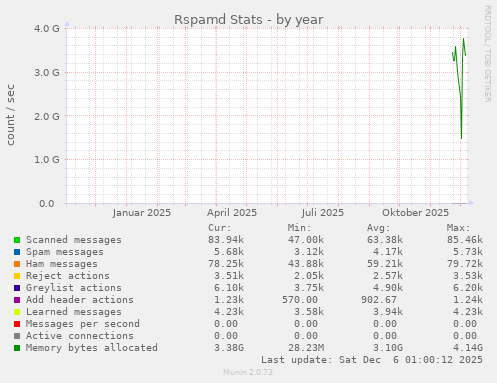
Task: Click the orange Ham messages legend swatch
Action: pos(17,264)
